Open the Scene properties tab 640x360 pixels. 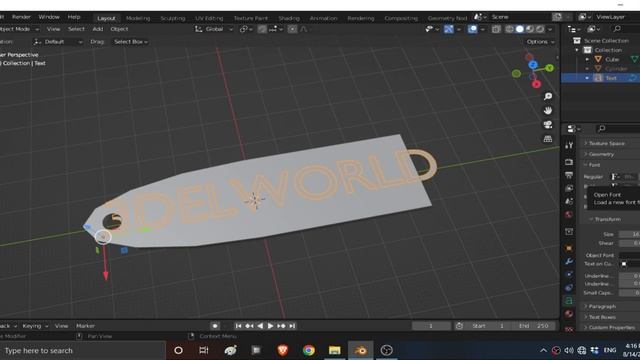click(x=569, y=201)
